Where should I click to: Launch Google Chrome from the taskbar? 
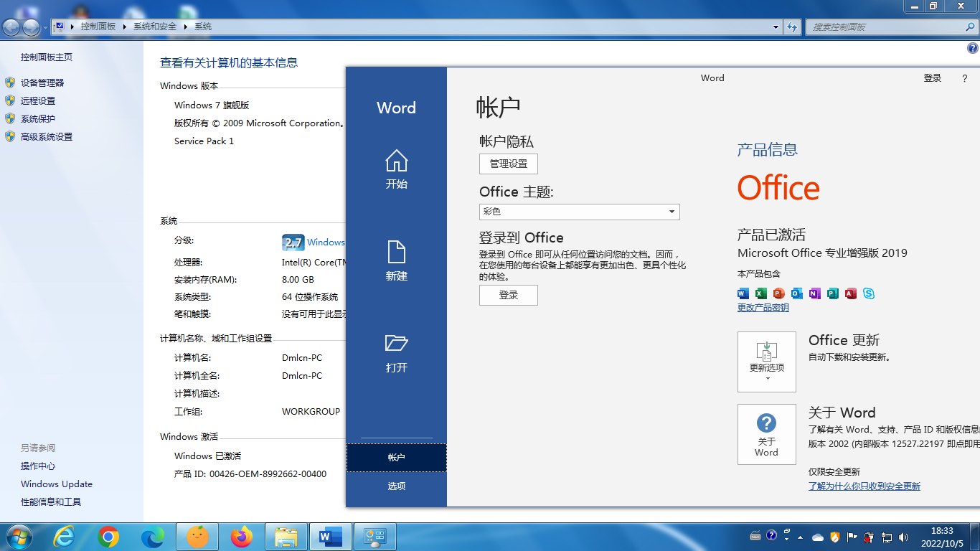[108, 537]
